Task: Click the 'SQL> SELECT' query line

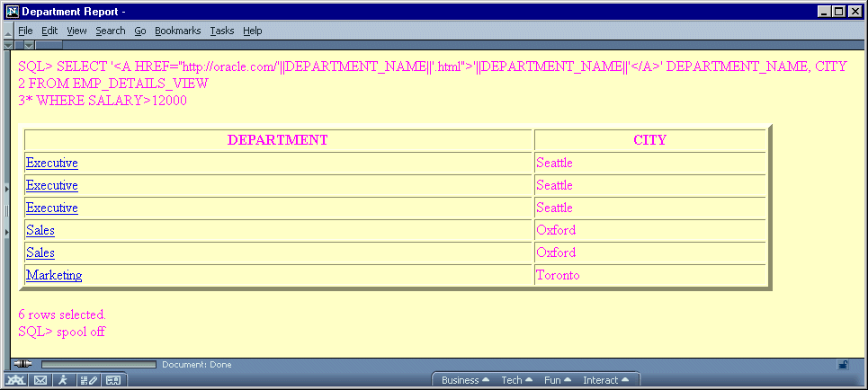Action: (433, 66)
